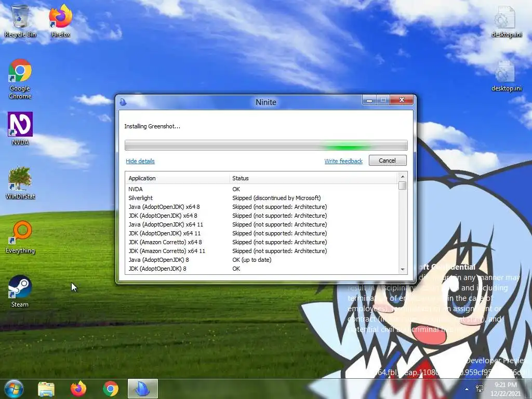Open the Write feedback link
The image size is (532, 399).
pos(343,161)
